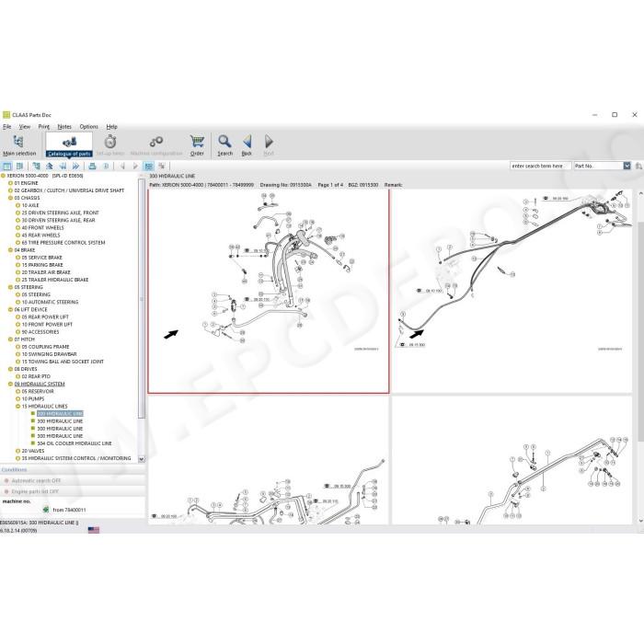Toggle Engine parts list OFF condition

point(73,491)
